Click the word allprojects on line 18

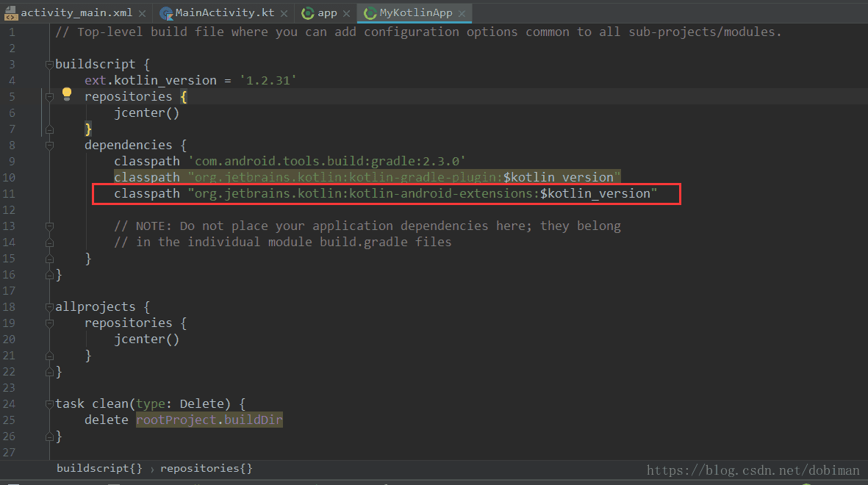coord(96,307)
